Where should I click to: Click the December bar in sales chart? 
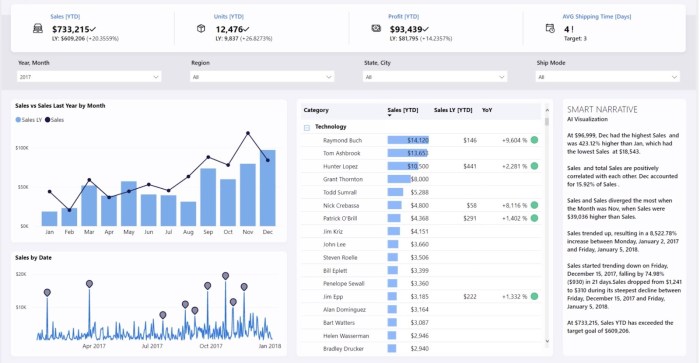click(267, 188)
